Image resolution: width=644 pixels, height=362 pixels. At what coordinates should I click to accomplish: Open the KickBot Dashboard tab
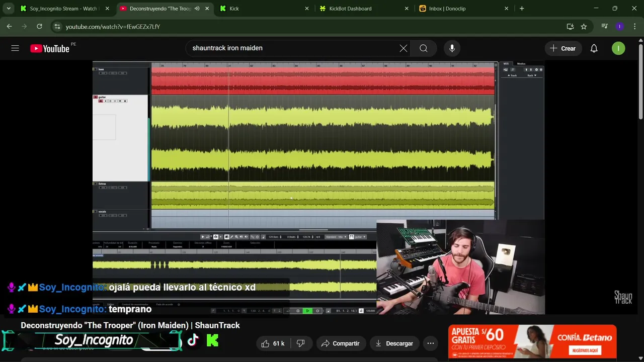pyautogui.click(x=364, y=9)
